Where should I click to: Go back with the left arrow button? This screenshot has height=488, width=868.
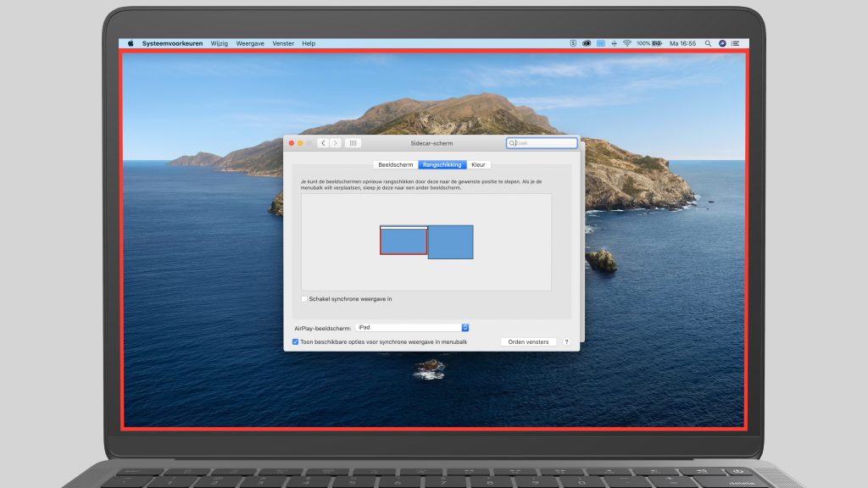pyautogui.click(x=323, y=143)
